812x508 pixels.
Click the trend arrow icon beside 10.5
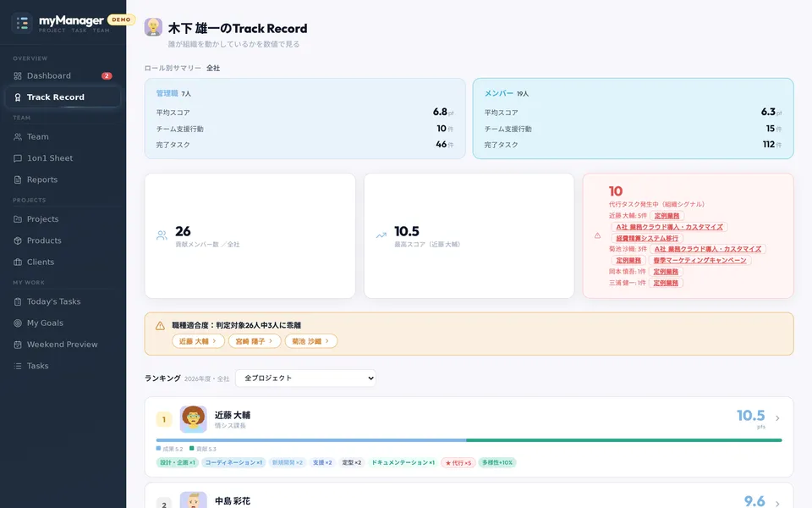(x=381, y=235)
